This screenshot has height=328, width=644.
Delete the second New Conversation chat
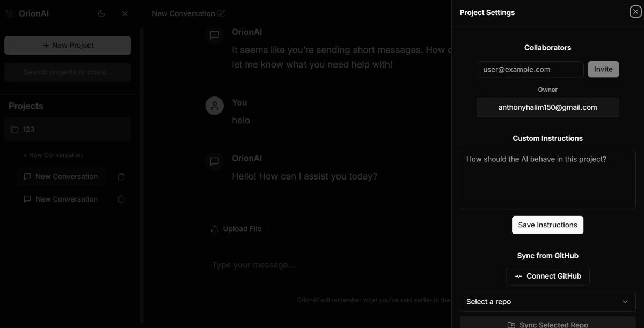click(x=121, y=199)
